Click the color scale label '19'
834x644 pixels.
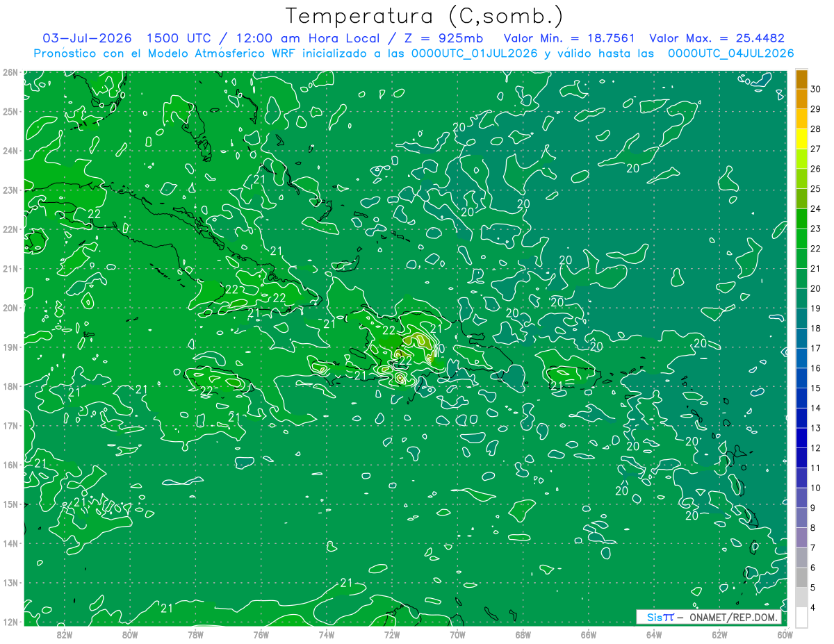pyautogui.click(x=816, y=308)
